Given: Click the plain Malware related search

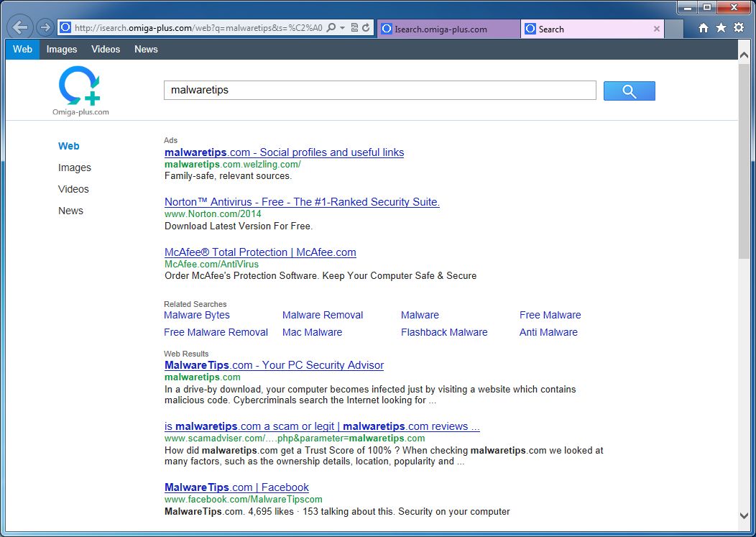Looking at the screenshot, I should pyautogui.click(x=420, y=315).
